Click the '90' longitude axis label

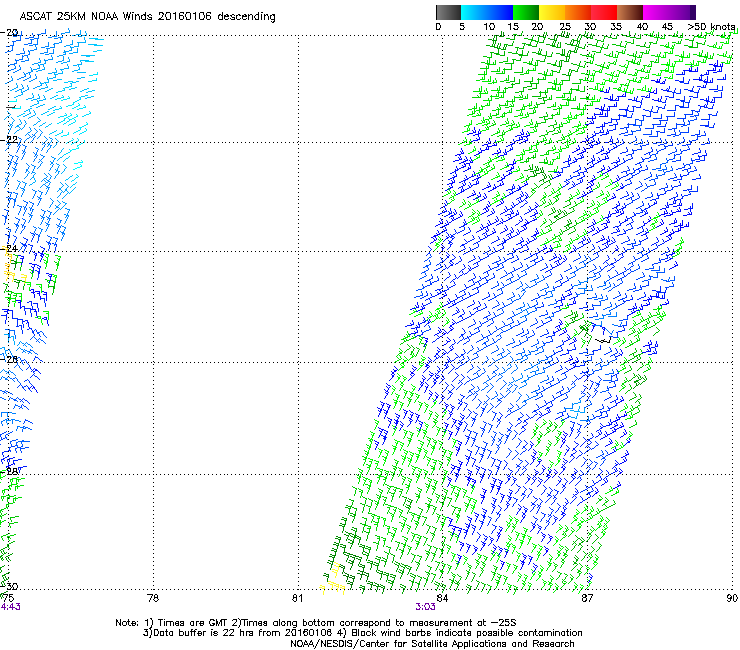(732, 598)
